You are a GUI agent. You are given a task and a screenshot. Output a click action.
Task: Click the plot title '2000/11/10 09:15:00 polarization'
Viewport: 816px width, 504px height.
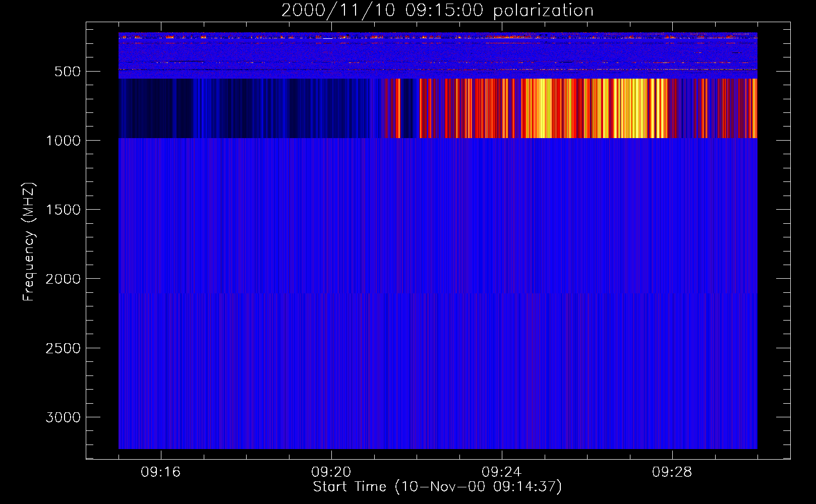click(x=437, y=11)
